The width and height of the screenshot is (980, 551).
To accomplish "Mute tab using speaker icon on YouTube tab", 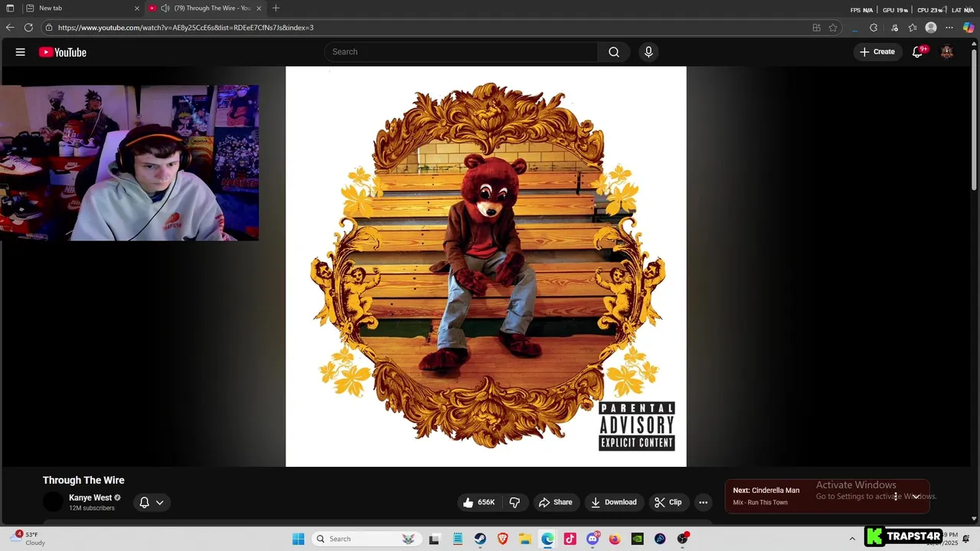I will (x=165, y=8).
